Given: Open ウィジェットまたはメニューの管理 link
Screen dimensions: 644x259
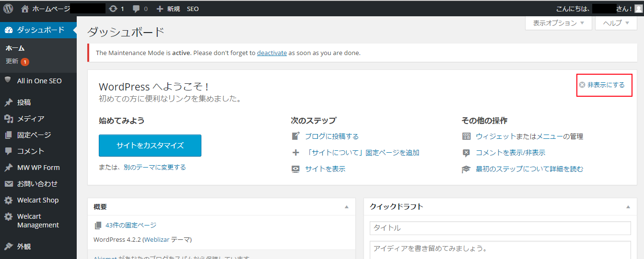Looking at the screenshot, I should pos(529,136).
